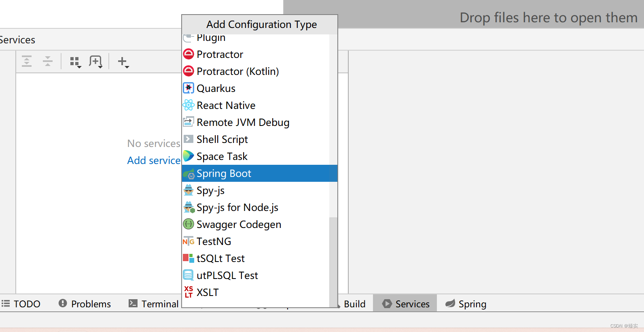Click the Swagger Codegen green icon
The image size is (644, 332).
click(x=189, y=224)
